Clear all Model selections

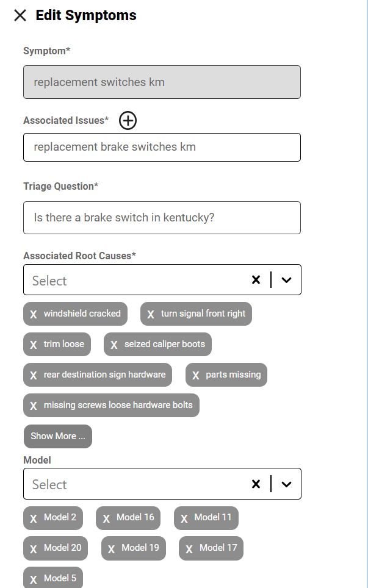(256, 484)
